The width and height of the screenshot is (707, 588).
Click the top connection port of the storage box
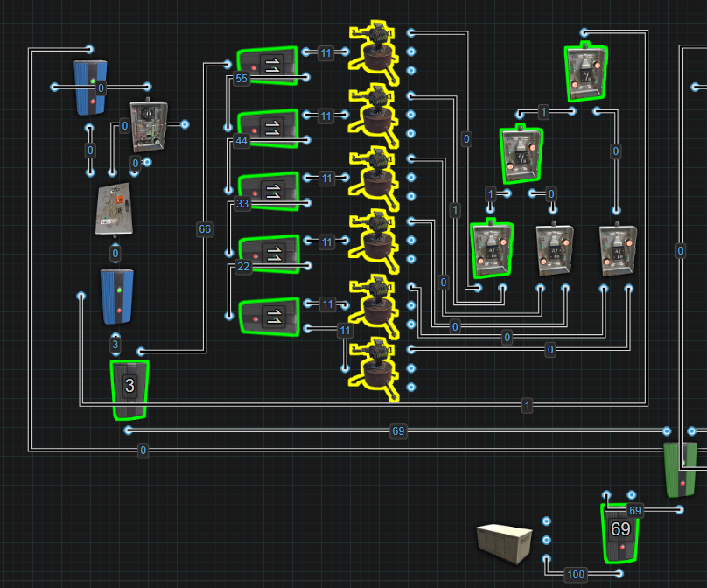pyautogui.click(x=547, y=521)
